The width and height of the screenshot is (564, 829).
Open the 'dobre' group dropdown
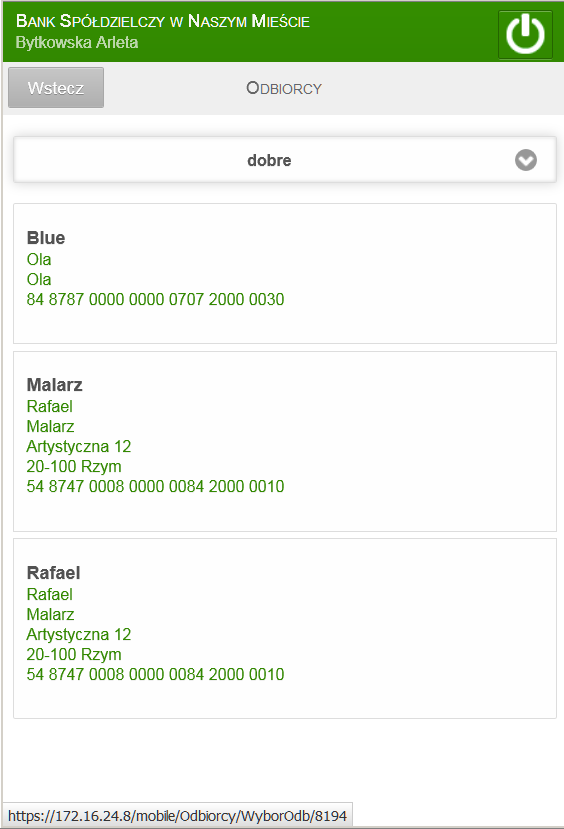pos(285,160)
